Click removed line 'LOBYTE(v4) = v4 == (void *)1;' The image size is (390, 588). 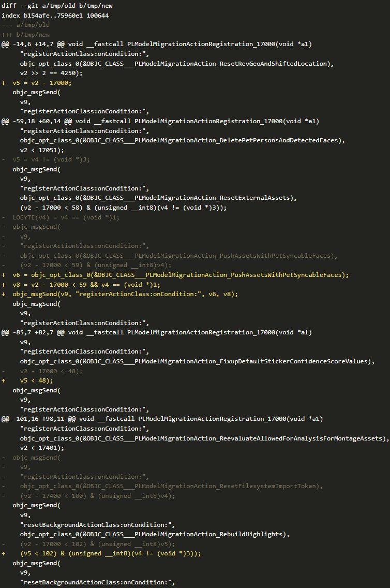point(61,217)
